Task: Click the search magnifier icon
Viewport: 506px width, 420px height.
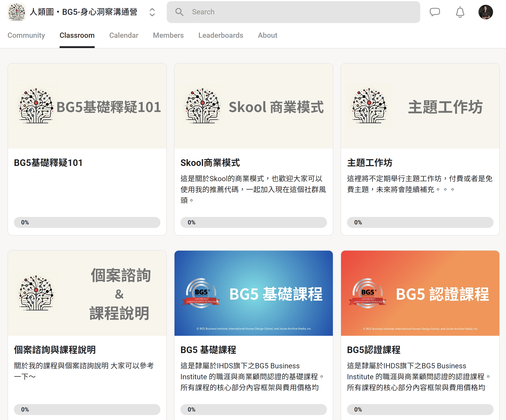Action: point(179,12)
